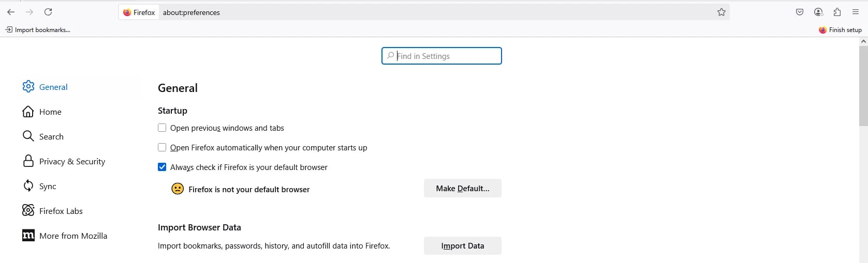Click the sad face default browser icon

[x=178, y=189]
